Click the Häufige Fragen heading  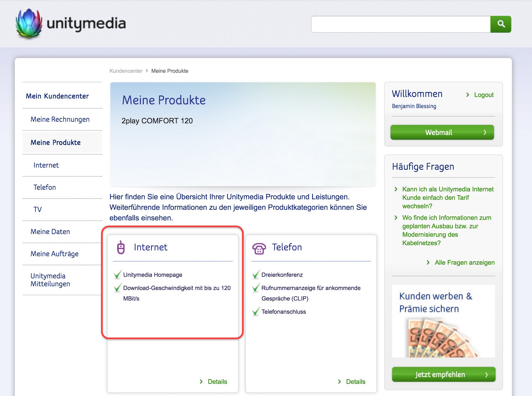[x=423, y=166]
